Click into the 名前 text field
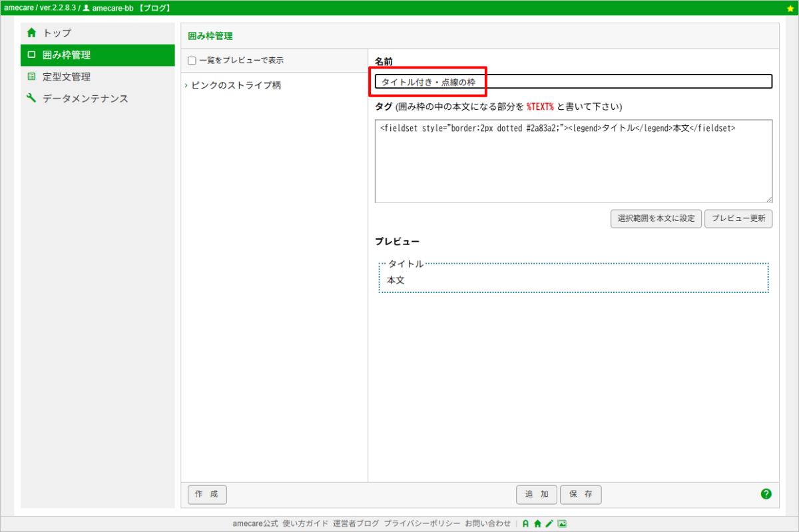 point(573,81)
